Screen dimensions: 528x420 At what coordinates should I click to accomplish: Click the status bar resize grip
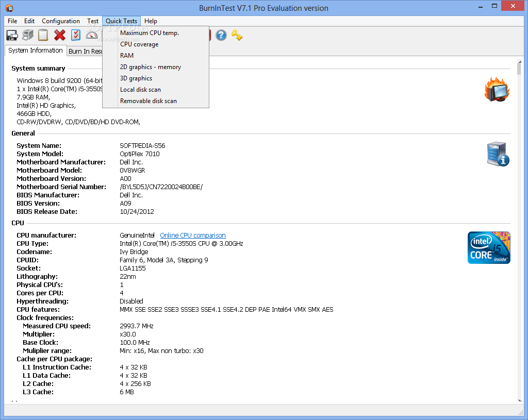521,413
